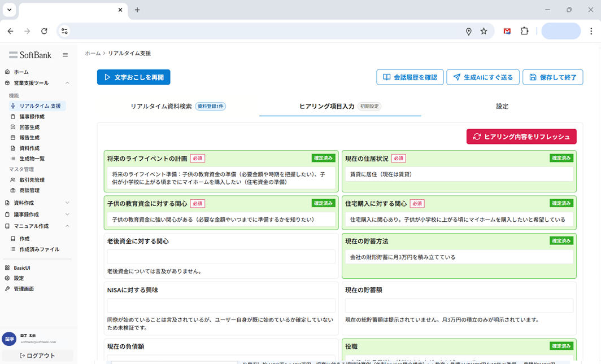The height and width of the screenshot is (364, 601).
Task: Click ヒアリング内容をリフレッシュ button
Action: click(x=521, y=136)
